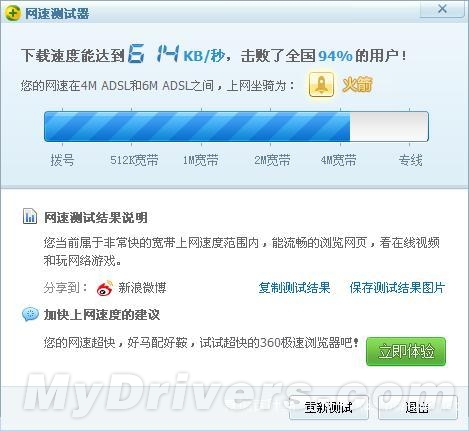Click the Sina Weibo eye logo icon
This screenshot has width=469, height=431.
(x=105, y=288)
